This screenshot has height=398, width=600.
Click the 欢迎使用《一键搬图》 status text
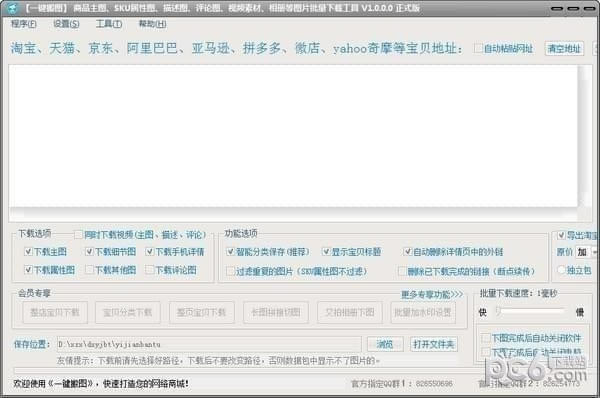(101, 383)
